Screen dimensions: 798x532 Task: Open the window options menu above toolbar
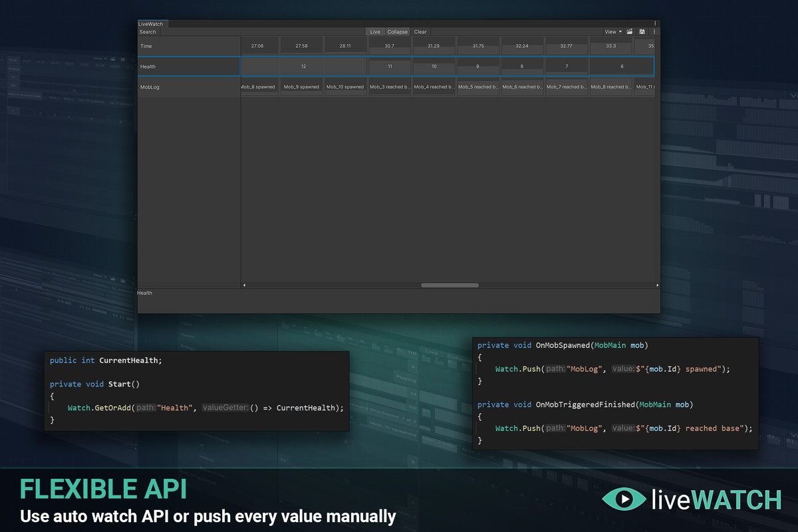655,23
